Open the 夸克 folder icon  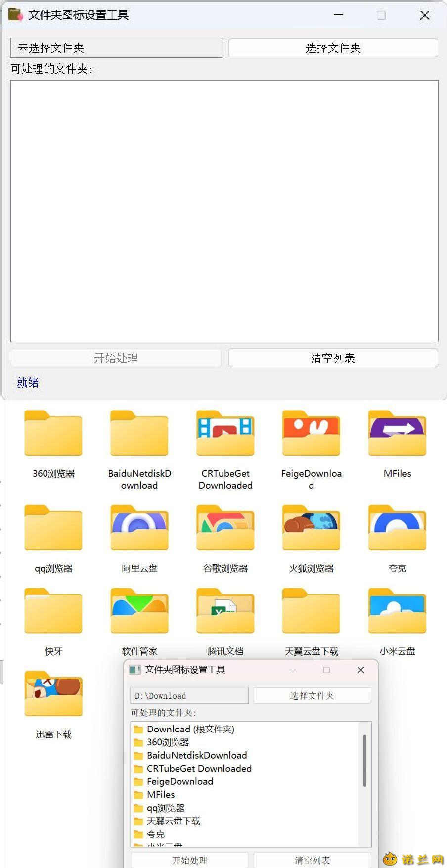[397, 528]
